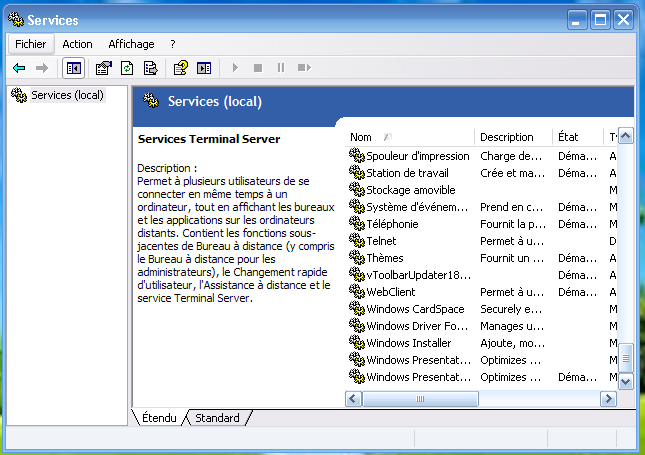Image resolution: width=645 pixels, height=455 pixels.
Task: Switch to the Standard tab
Action: tap(217, 418)
